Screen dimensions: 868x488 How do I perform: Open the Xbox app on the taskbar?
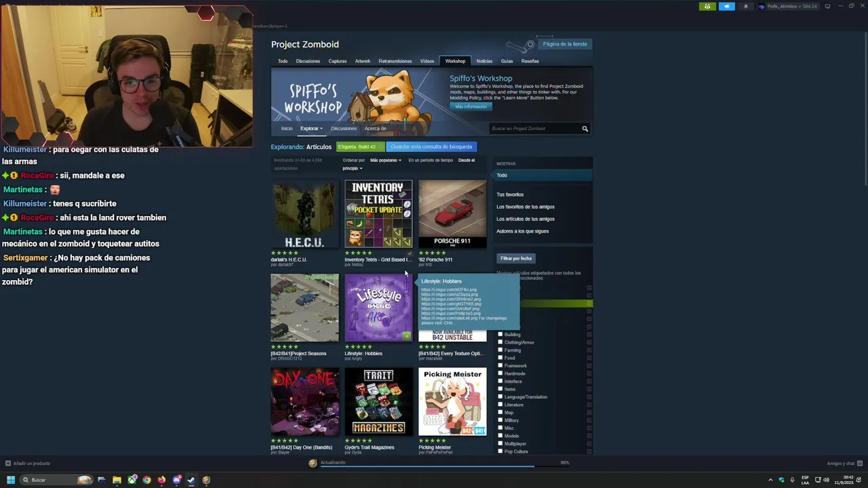[132, 480]
